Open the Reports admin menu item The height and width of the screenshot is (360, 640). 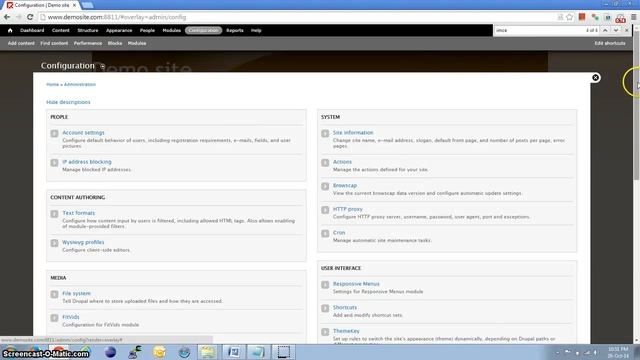point(235,30)
